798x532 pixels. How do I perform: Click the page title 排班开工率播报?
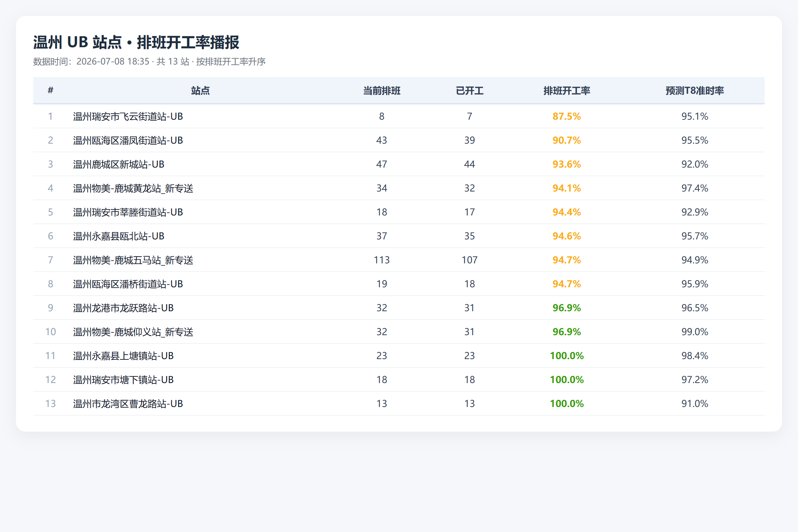pos(188,43)
